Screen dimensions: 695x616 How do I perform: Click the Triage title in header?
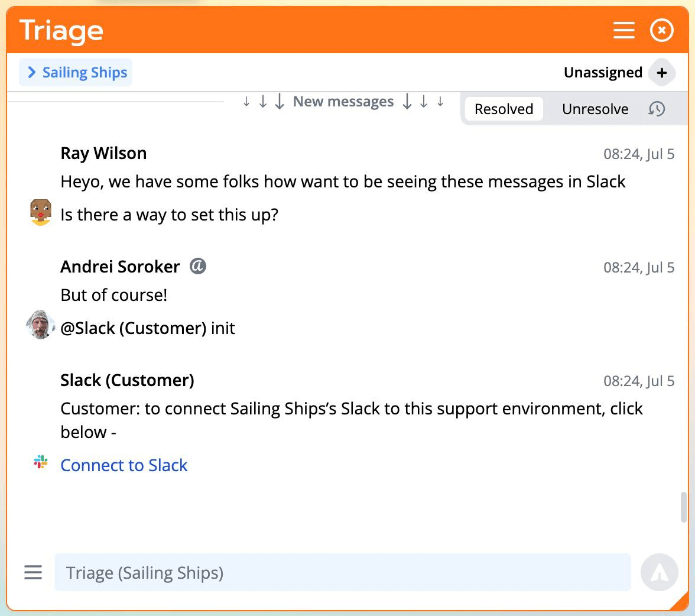pyautogui.click(x=61, y=31)
